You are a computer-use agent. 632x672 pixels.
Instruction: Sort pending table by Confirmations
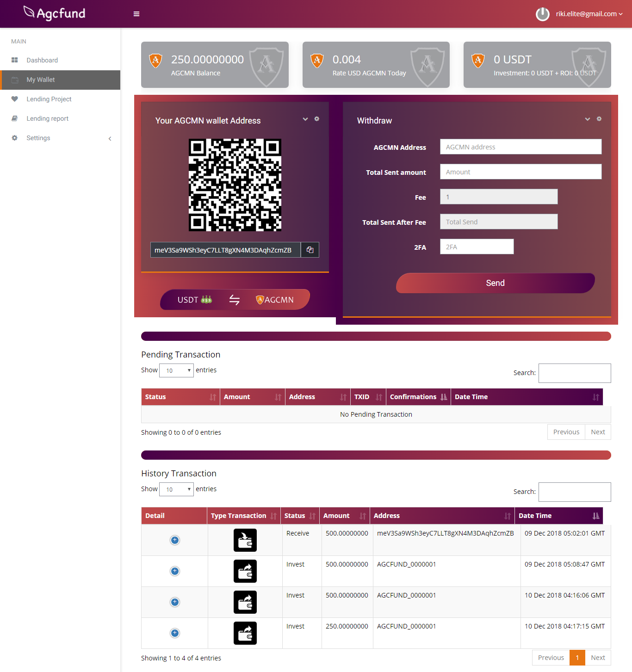click(x=419, y=397)
